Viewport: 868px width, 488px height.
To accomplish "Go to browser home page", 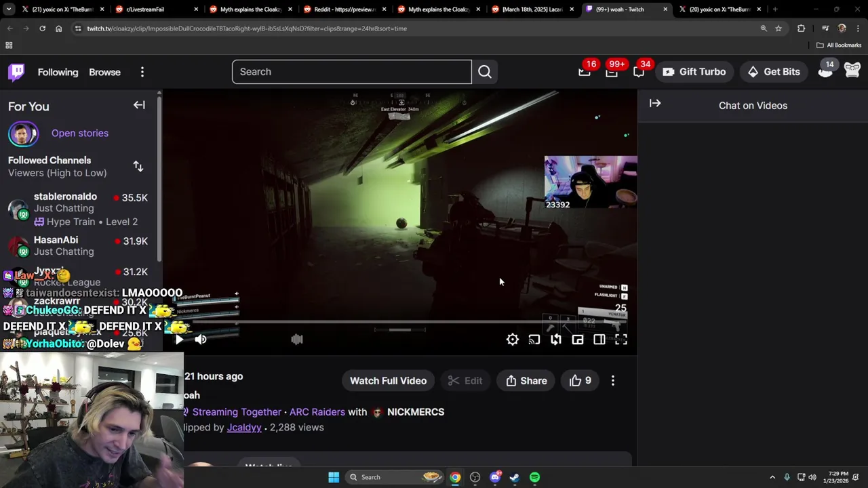I will [58, 28].
